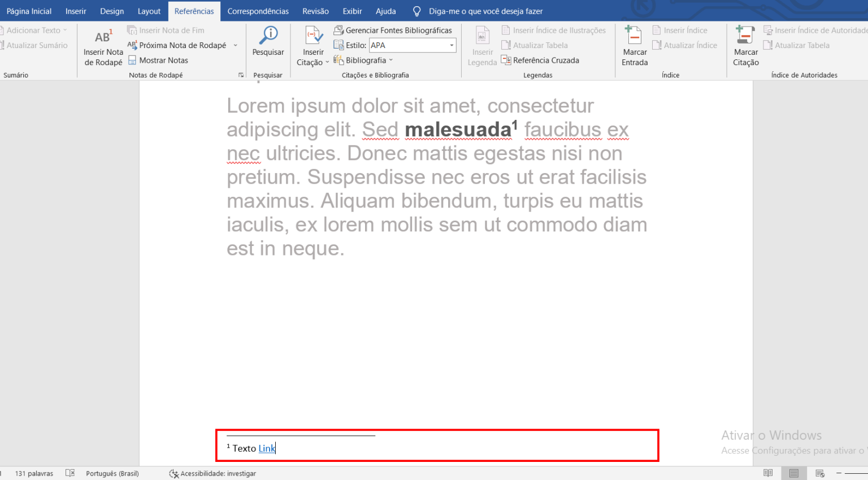Click Inserir Legenda icon
The height and width of the screenshot is (480, 868).
coord(483,36)
